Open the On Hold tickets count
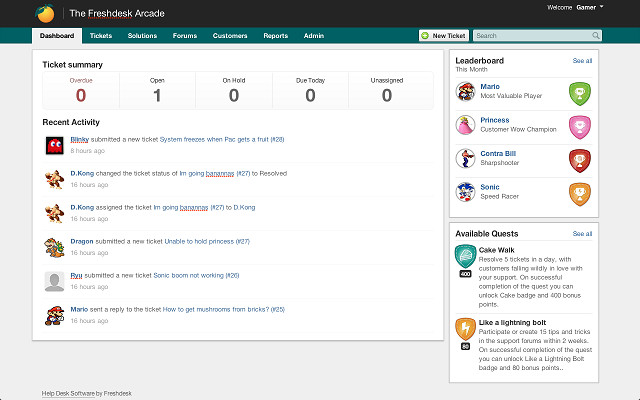This screenshot has height=400, width=640. coord(234,91)
